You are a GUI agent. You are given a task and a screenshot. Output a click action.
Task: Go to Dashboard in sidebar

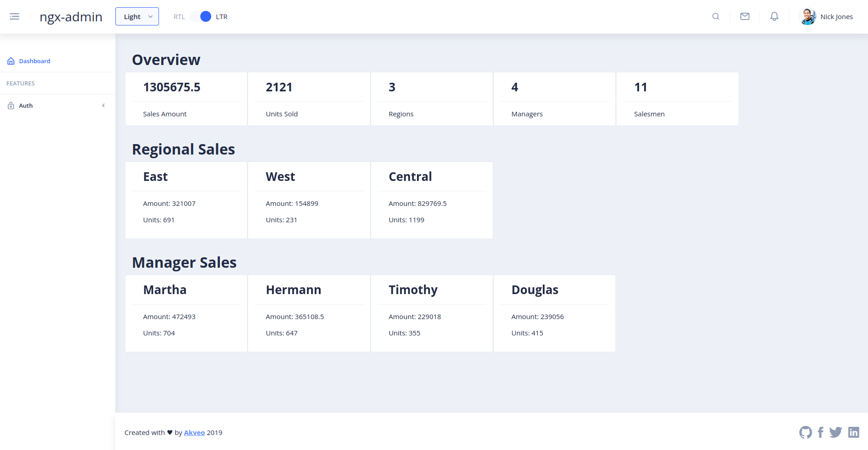[35, 61]
